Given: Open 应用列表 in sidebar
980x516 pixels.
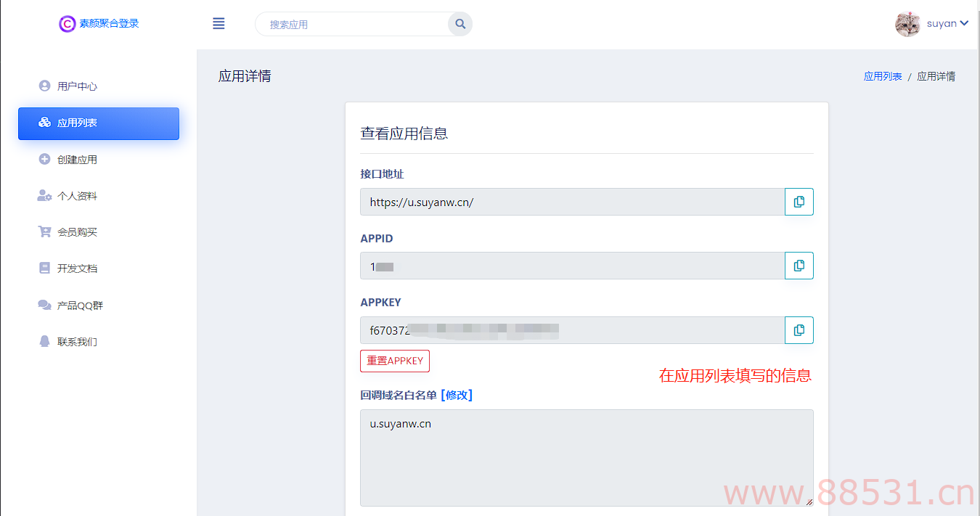Looking at the screenshot, I should point(99,123).
